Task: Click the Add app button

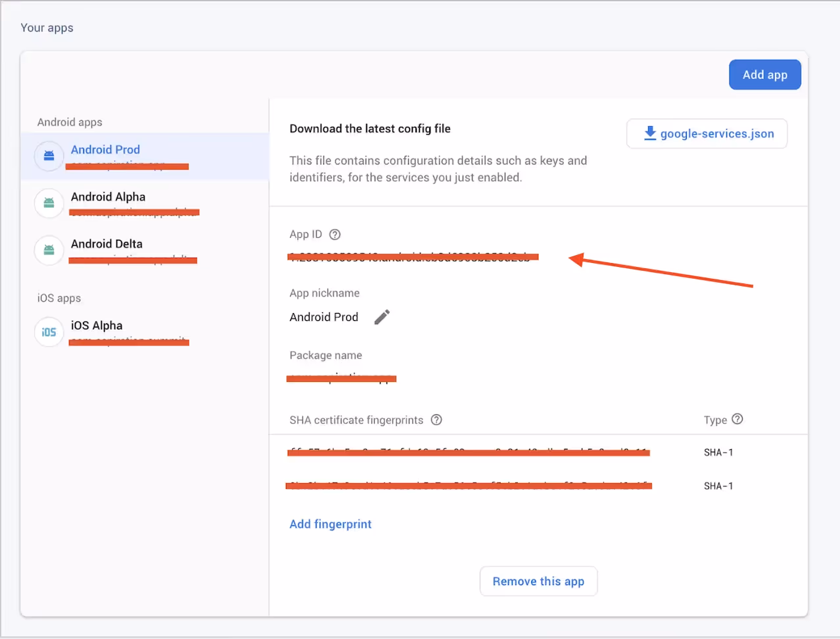Action: [x=764, y=74]
